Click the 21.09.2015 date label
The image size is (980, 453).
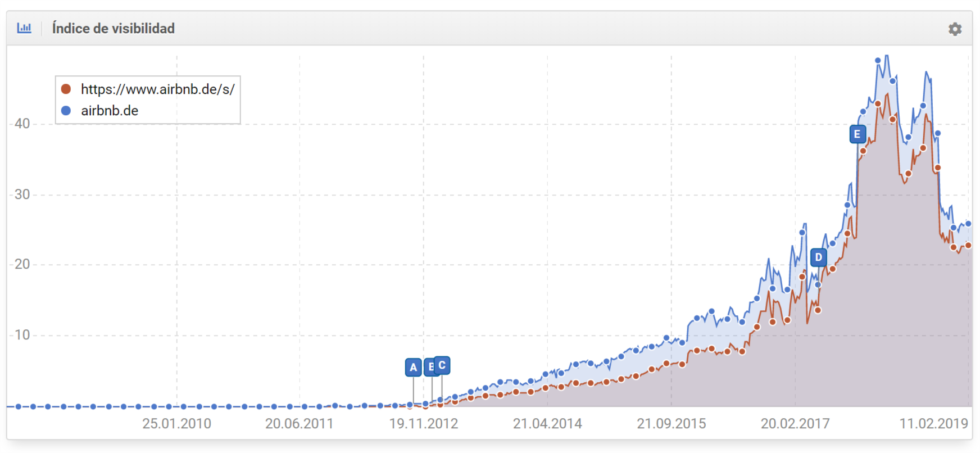672,424
